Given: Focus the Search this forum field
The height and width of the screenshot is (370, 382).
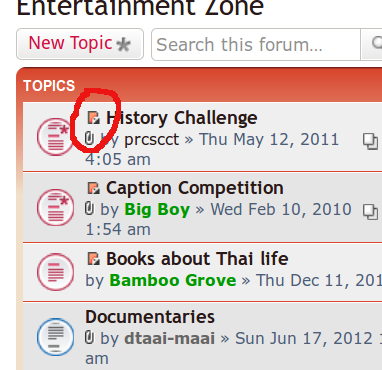Looking at the screenshot, I should pyautogui.click(x=256, y=44).
